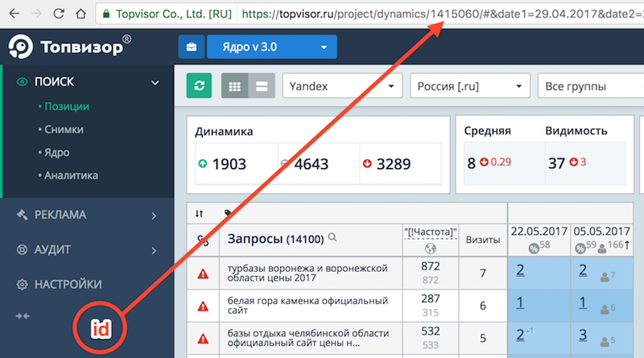The image size is (644, 358).
Task: Click the tag icon above queries table
Action: click(x=229, y=213)
